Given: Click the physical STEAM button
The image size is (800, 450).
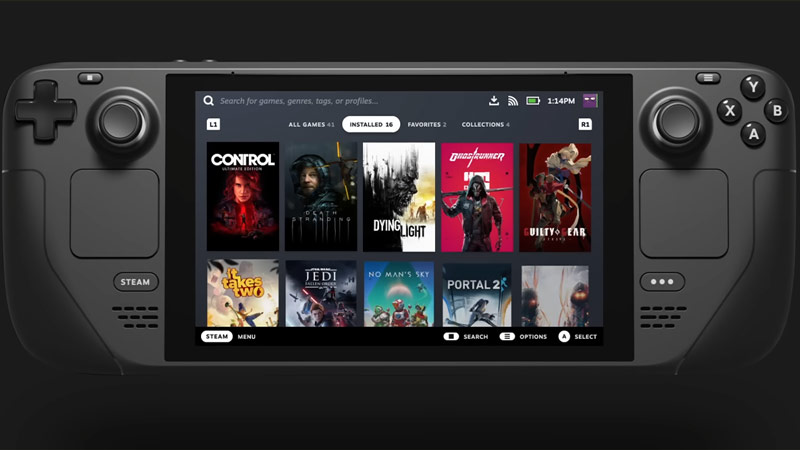Looking at the screenshot, I should click(135, 282).
